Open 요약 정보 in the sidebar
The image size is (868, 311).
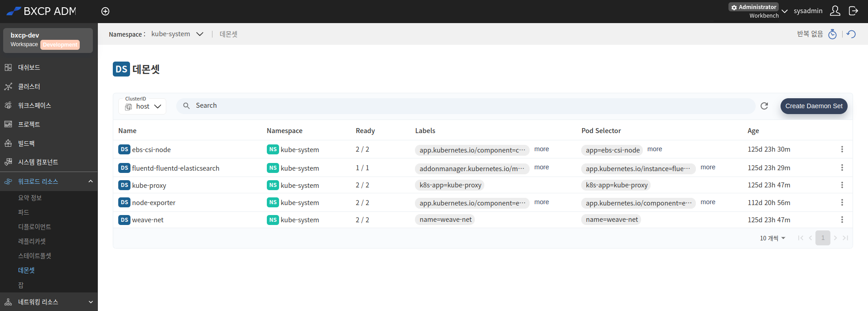pos(30,198)
